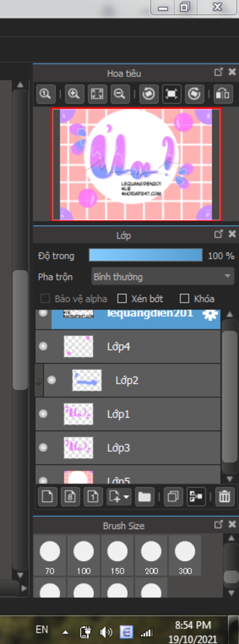The image size is (239, 644).
Task: Rotate the canvas view left
Action: click(x=149, y=94)
